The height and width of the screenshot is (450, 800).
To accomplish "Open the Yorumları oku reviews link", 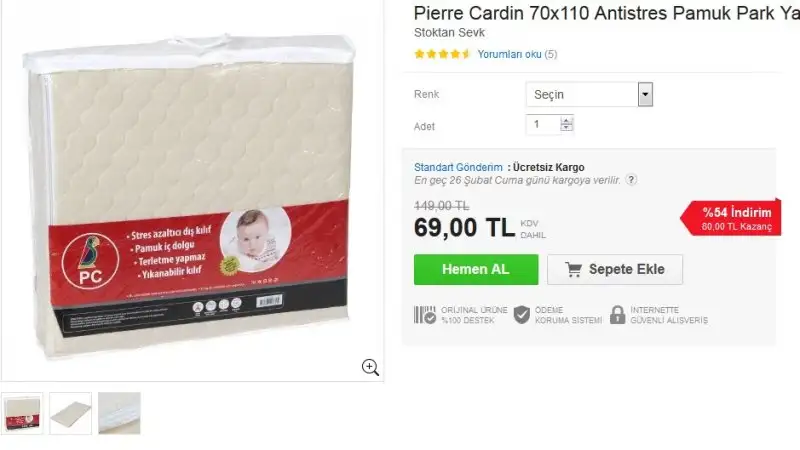I will (x=509, y=54).
